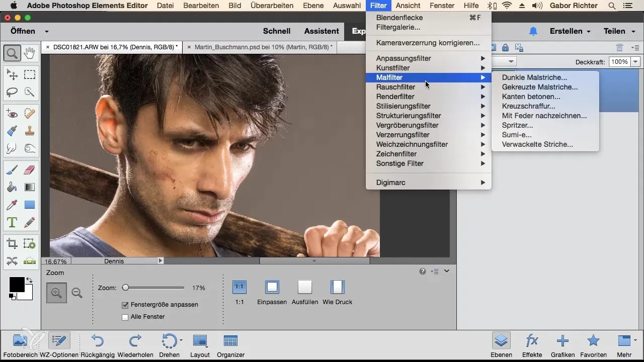Toggle the Ebenen layers panel
644x362 pixels.
[x=501, y=345]
